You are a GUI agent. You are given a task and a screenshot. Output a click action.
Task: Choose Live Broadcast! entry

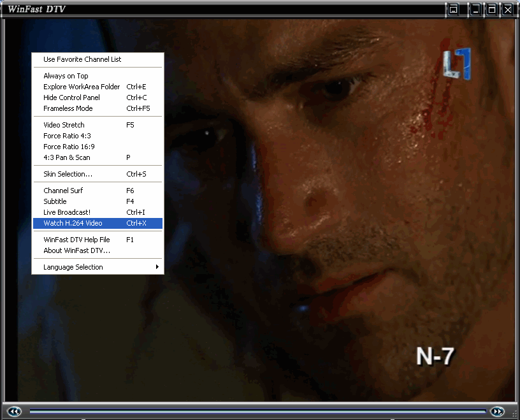pos(98,212)
